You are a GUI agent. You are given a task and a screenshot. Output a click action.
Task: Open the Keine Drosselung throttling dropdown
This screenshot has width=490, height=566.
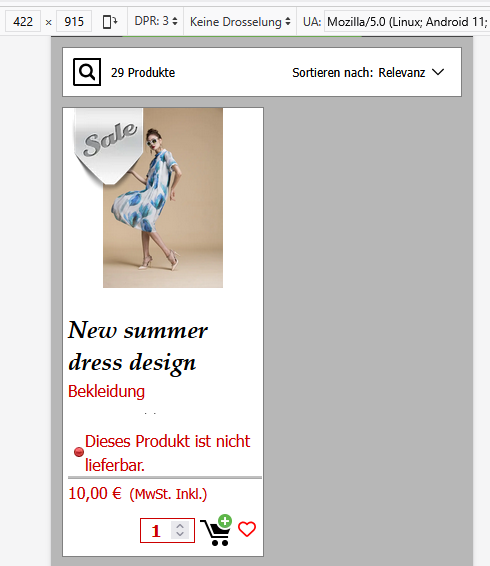[x=240, y=22]
